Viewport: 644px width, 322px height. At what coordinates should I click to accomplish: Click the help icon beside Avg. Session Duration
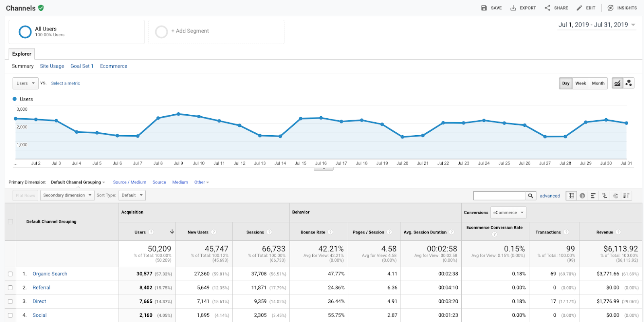click(452, 232)
